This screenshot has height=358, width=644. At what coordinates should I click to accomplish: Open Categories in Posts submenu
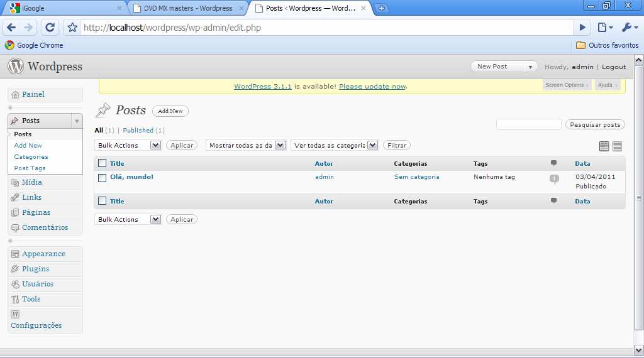(x=31, y=156)
